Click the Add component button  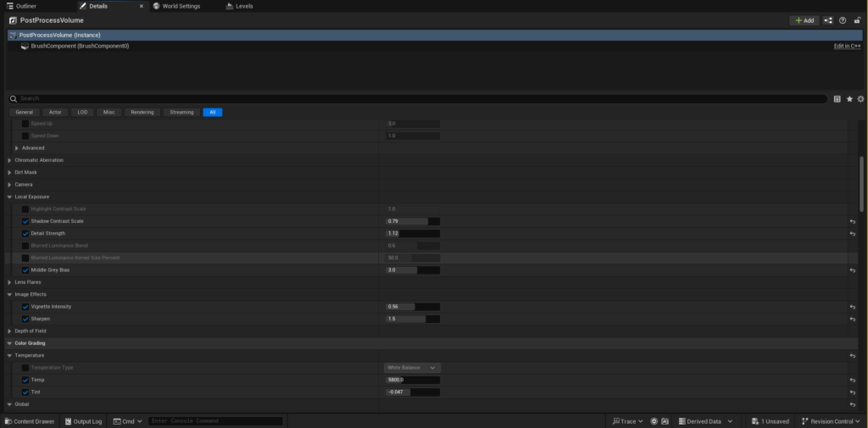point(804,20)
